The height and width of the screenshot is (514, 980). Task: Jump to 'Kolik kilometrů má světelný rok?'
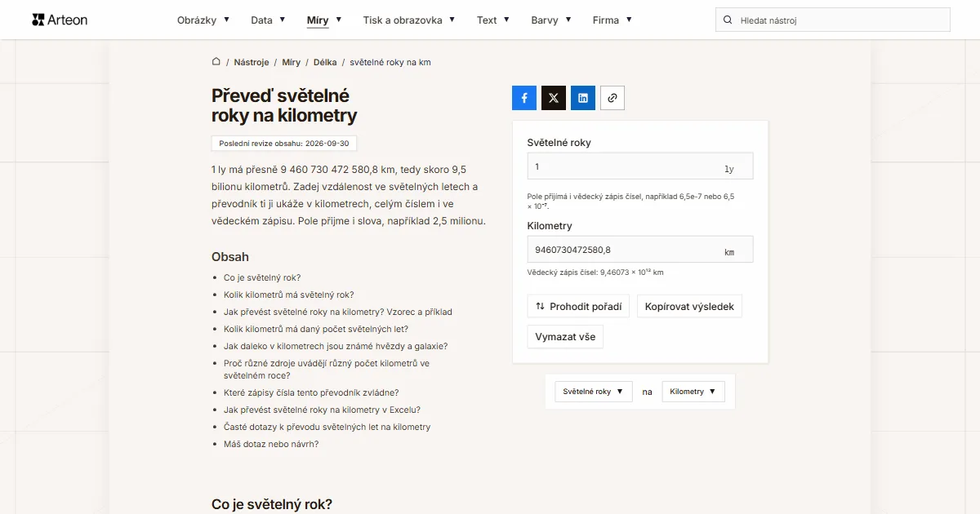289,295
